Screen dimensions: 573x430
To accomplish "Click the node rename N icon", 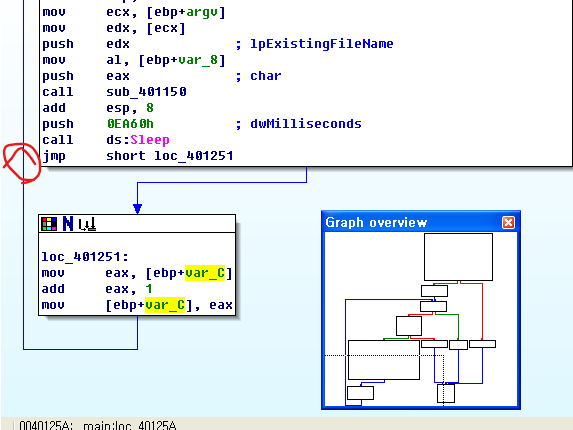I will click(68, 224).
